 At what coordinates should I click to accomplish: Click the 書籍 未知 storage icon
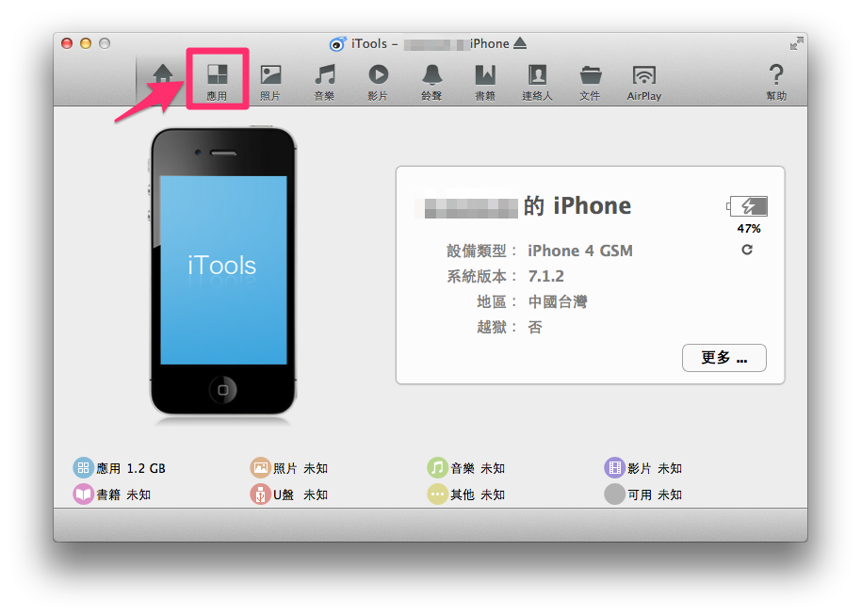pos(83,494)
